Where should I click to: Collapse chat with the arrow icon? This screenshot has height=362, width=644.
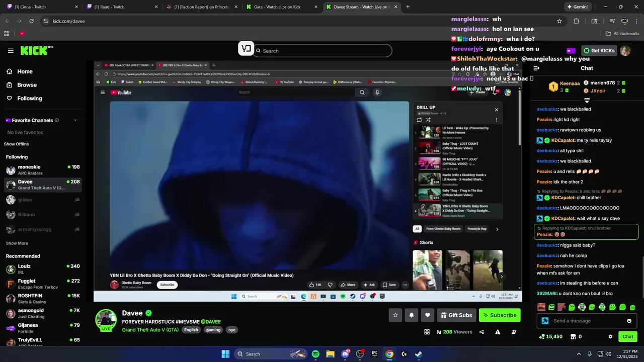tap(536, 68)
